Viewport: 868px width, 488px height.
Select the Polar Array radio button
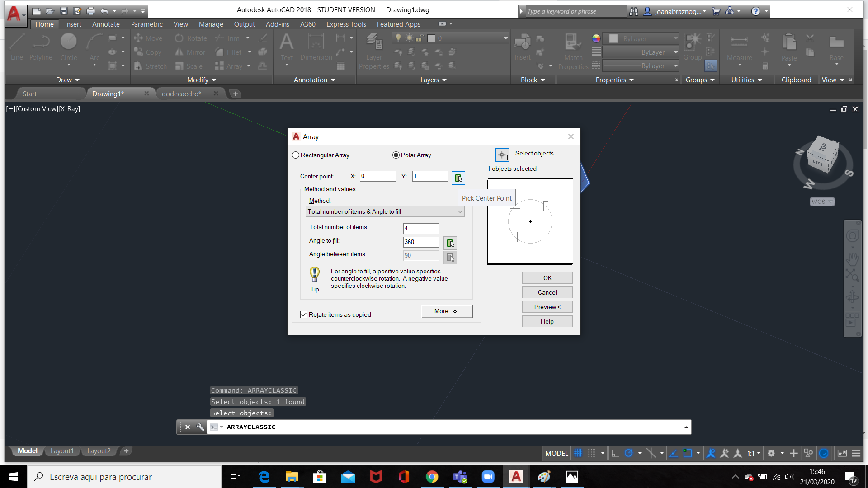point(396,155)
